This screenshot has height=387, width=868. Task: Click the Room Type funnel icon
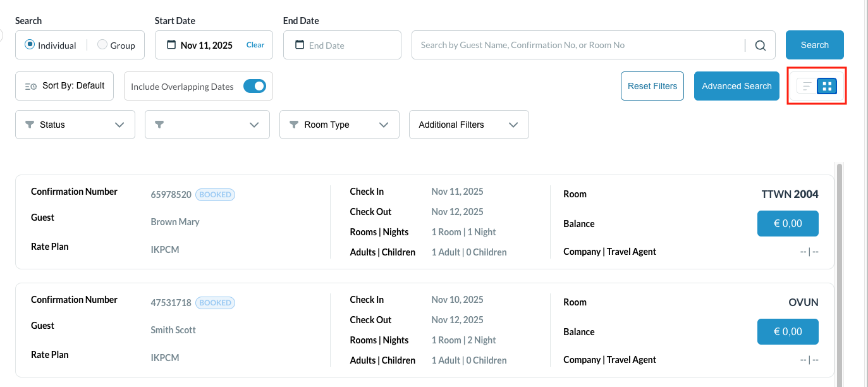click(x=294, y=125)
